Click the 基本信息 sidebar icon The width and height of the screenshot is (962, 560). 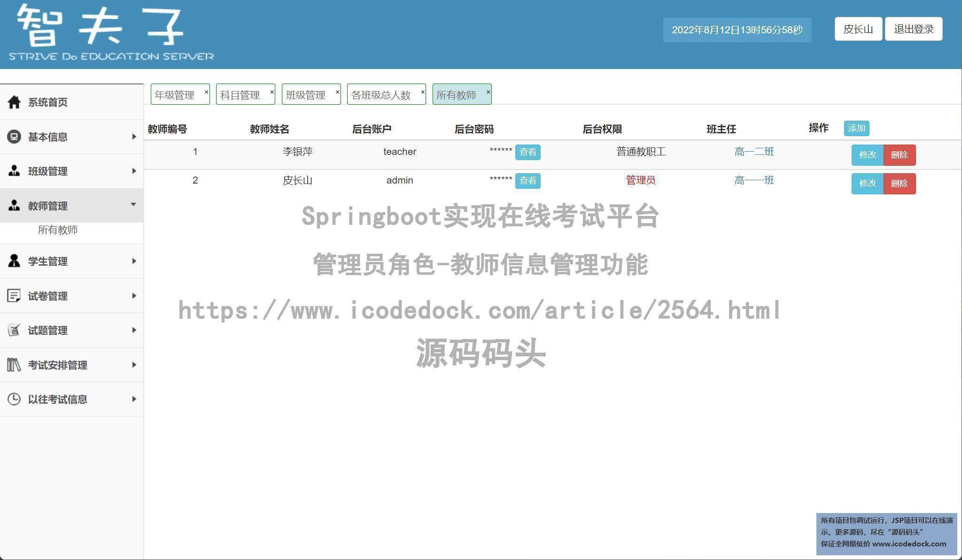(14, 137)
